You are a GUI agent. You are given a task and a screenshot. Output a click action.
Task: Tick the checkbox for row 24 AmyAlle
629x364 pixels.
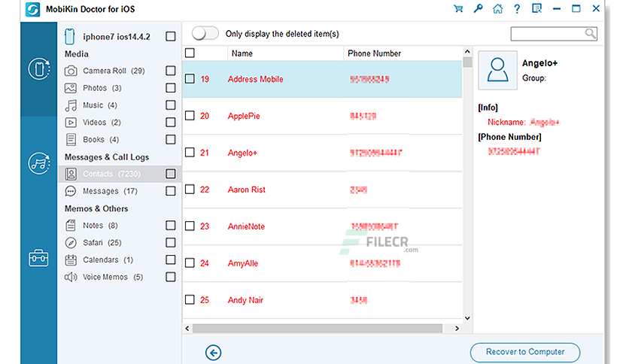pyautogui.click(x=190, y=263)
